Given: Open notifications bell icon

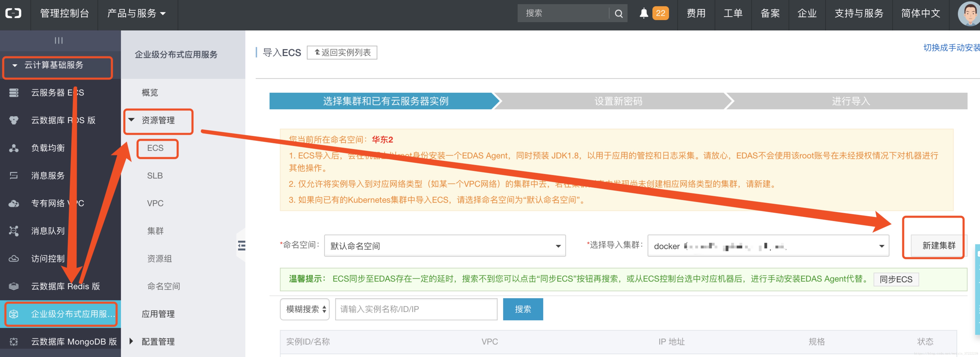Looking at the screenshot, I should click(644, 13).
